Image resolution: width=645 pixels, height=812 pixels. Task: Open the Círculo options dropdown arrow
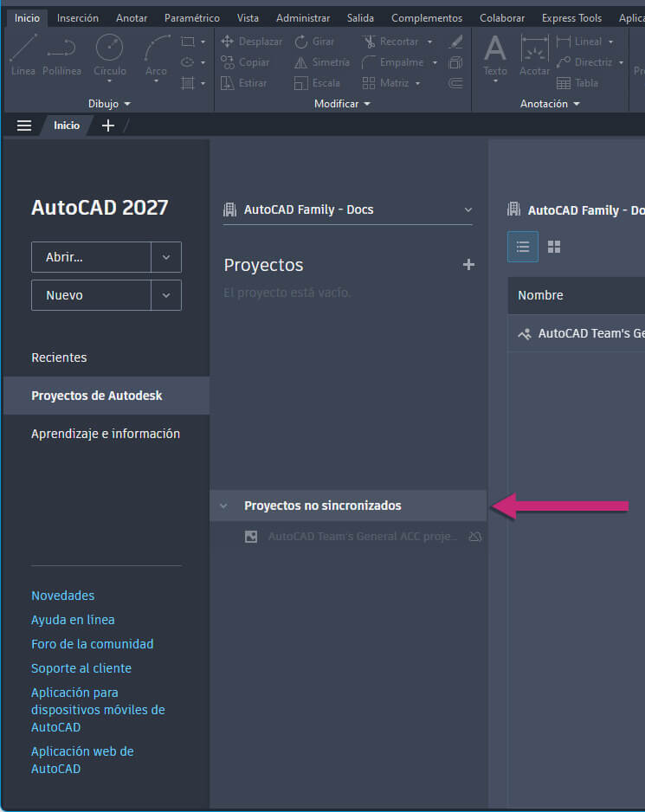[x=109, y=81]
